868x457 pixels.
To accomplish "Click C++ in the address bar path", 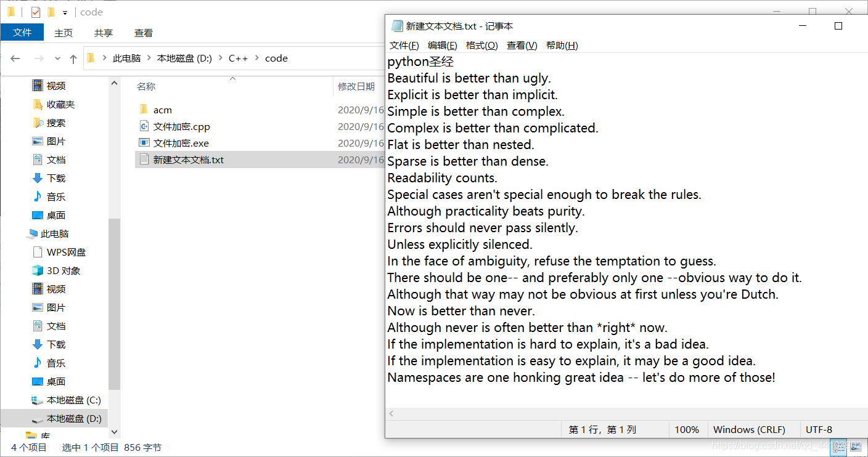I will [x=238, y=58].
